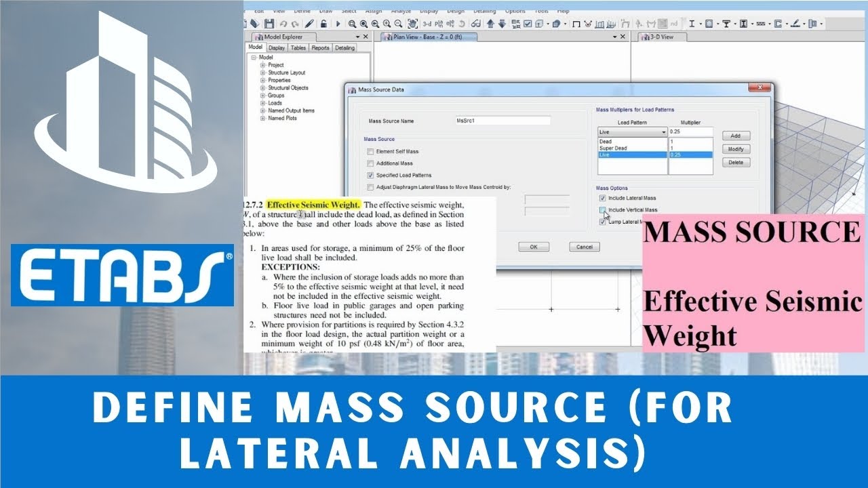This screenshot has width=868, height=488.
Task: Close the Model Explorer panel with X
Action: (366, 37)
